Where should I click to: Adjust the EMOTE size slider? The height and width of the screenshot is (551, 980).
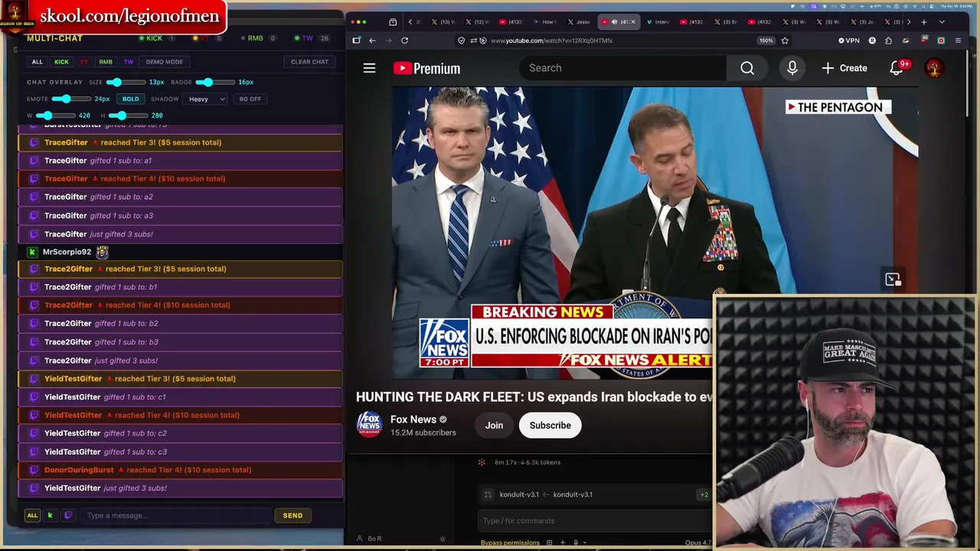point(70,99)
